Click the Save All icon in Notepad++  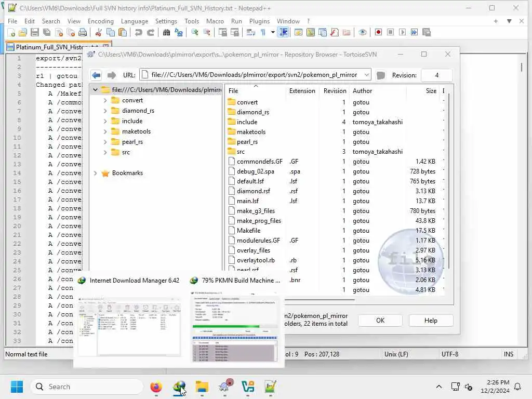[x=47, y=32]
